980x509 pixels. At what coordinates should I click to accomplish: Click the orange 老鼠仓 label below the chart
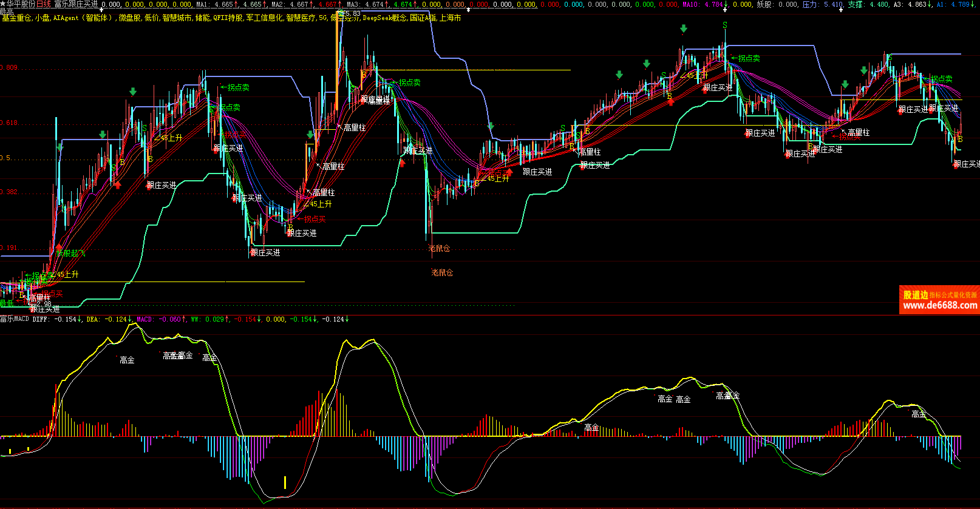click(x=441, y=273)
